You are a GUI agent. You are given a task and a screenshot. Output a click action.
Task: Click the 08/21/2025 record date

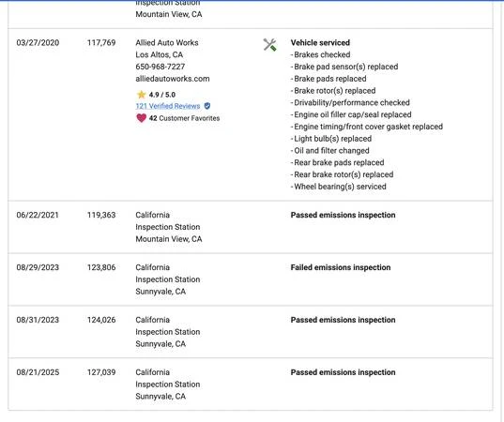click(x=38, y=372)
